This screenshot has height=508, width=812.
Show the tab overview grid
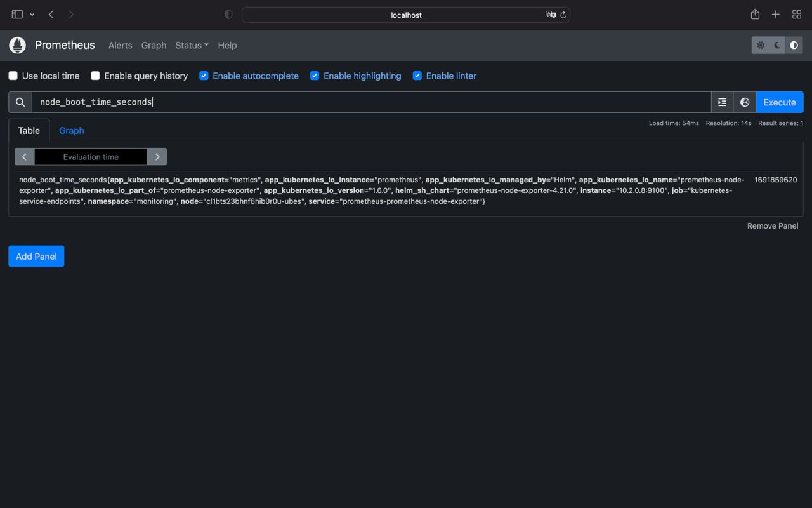click(x=797, y=14)
